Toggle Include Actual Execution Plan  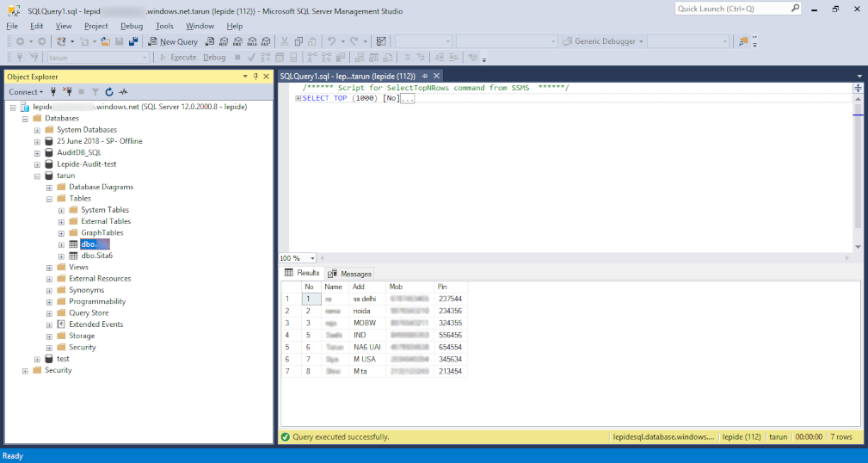click(312, 57)
